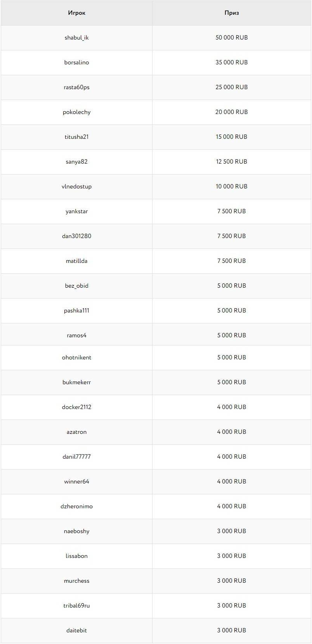Image resolution: width=312 pixels, height=644 pixels.
Task: Select player name azatron
Action: (x=76, y=432)
